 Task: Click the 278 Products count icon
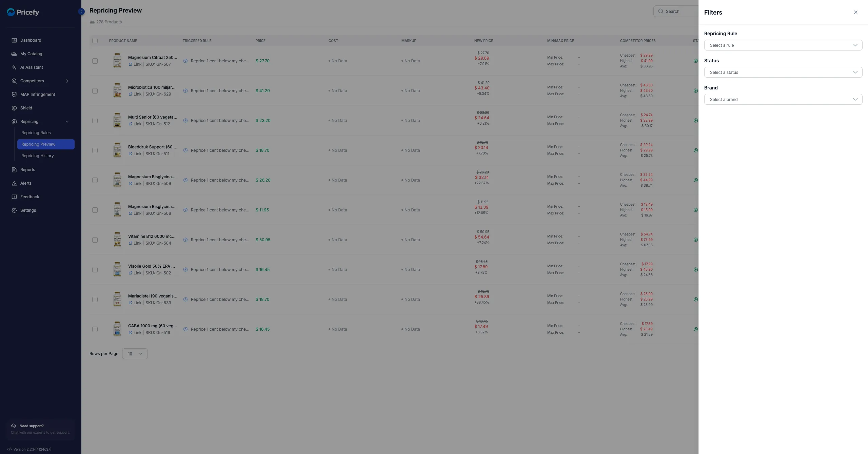92,22
